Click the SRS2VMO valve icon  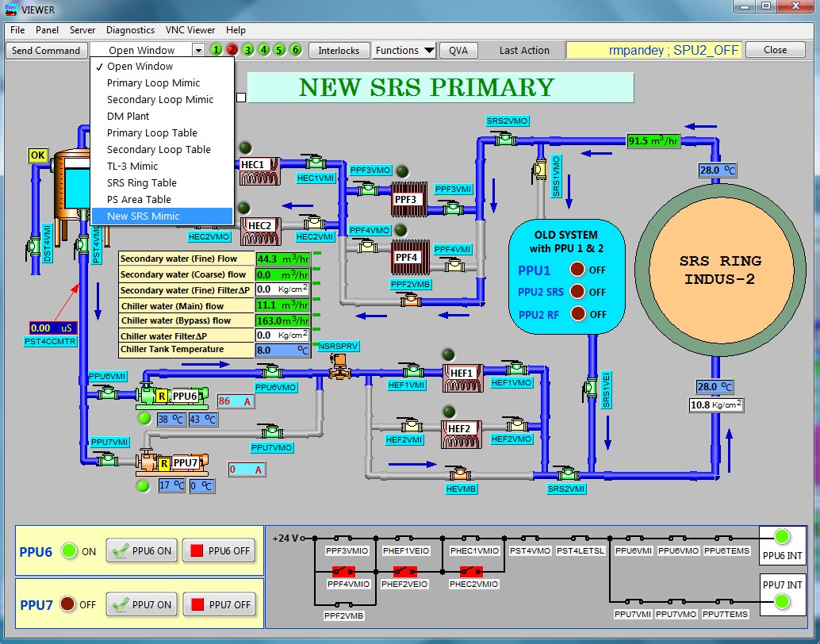pyautogui.click(x=505, y=139)
